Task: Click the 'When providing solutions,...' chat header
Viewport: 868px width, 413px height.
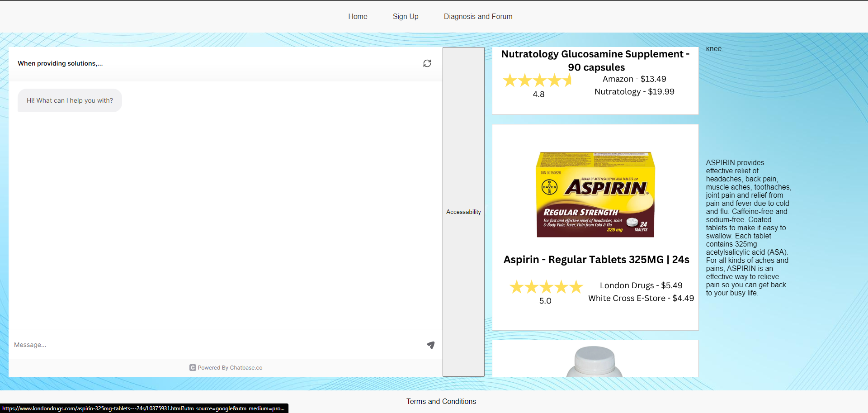Action: (x=60, y=63)
